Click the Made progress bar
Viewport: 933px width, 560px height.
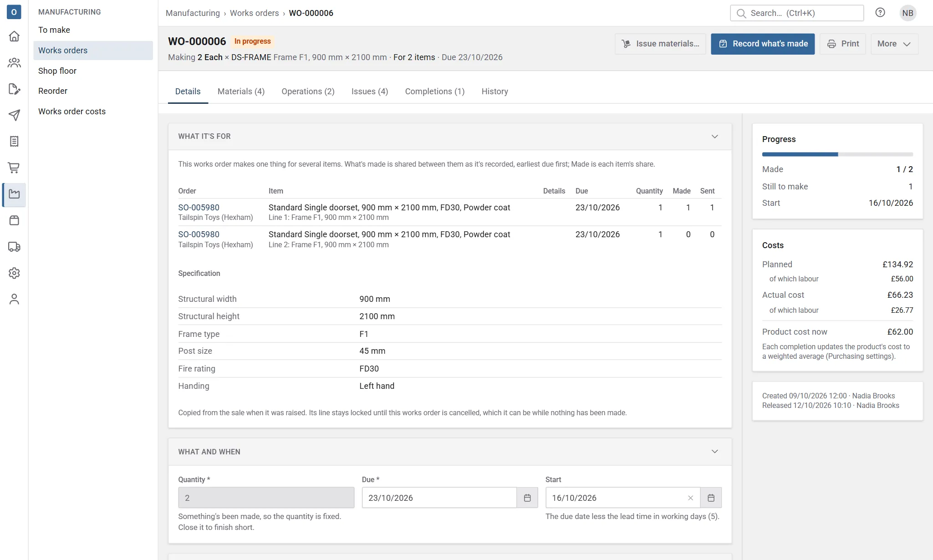point(837,154)
